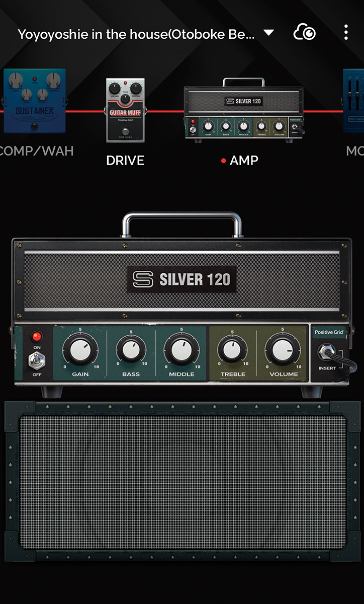Expand the preset list dropdown arrow

point(269,33)
